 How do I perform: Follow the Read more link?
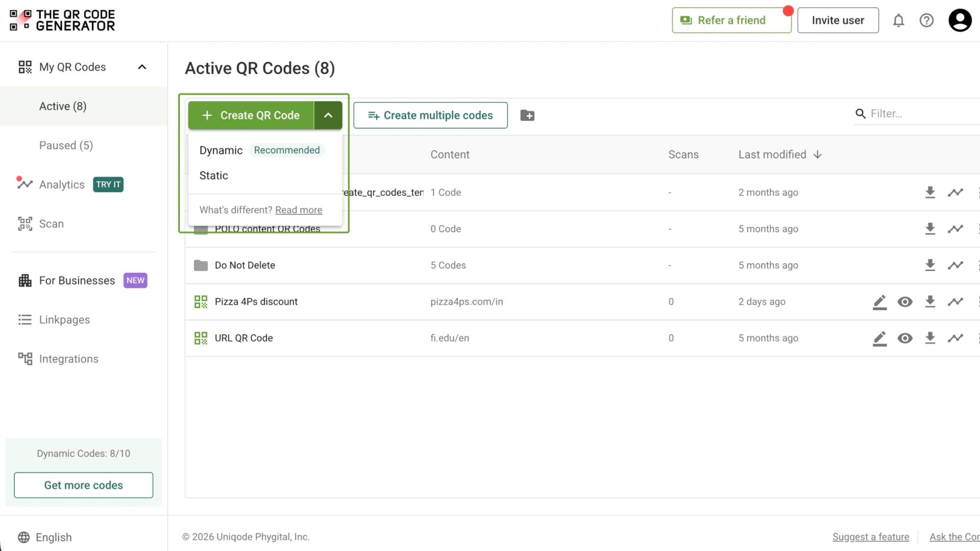pos(299,210)
